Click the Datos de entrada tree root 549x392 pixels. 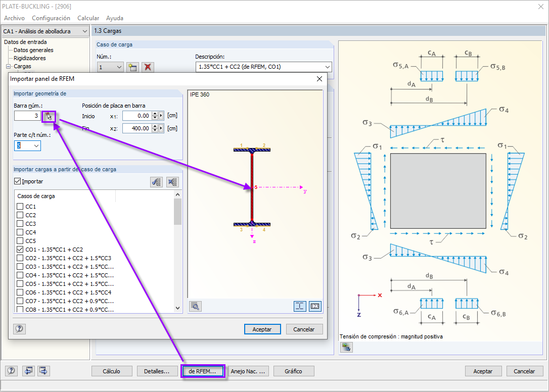point(25,42)
